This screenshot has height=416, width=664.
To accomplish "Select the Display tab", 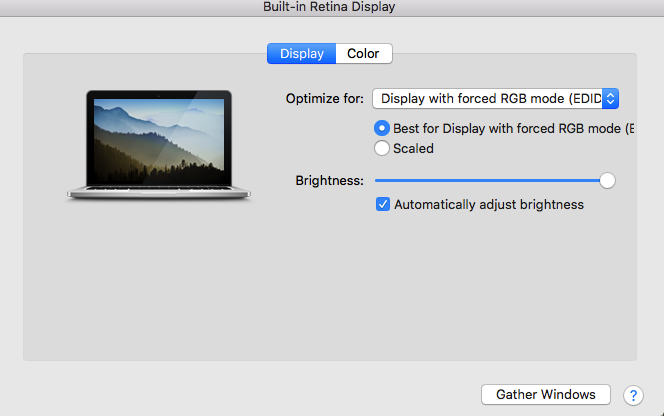I will 302,54.
